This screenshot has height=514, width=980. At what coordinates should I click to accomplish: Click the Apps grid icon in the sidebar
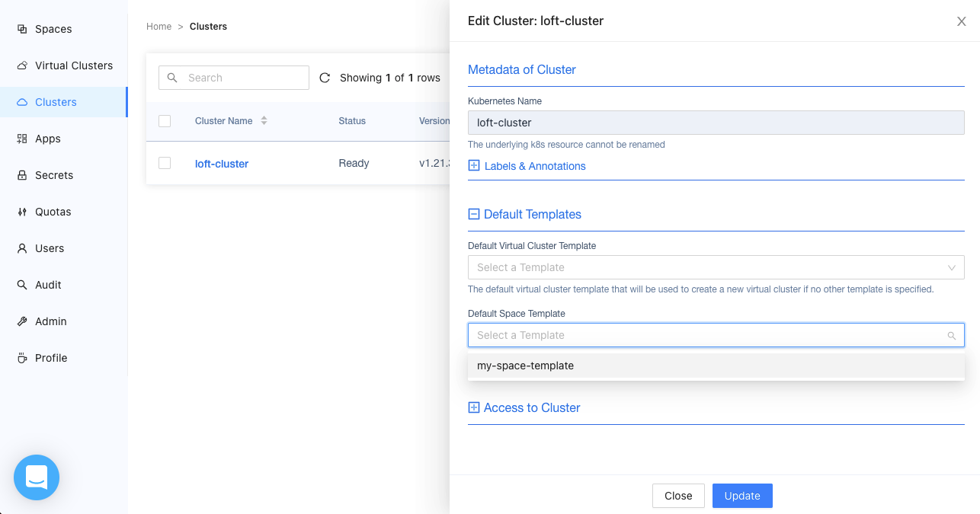(22, 139)
